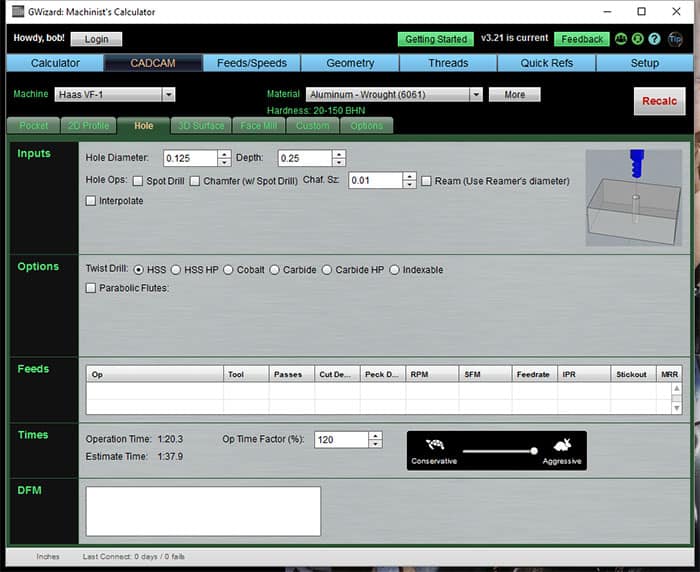Click the red Recalc button
Screen dimensions: 700x572
pos(659,101)
